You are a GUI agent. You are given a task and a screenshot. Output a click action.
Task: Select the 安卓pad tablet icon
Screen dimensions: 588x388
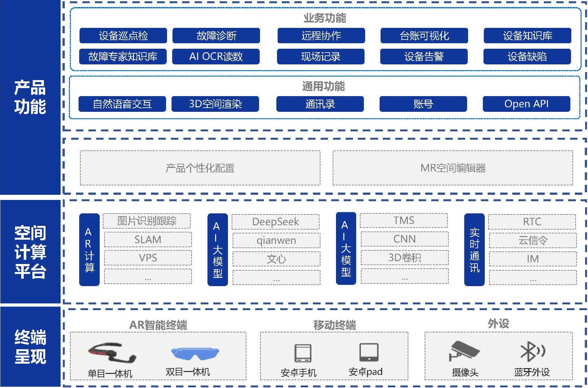(369, 352)
